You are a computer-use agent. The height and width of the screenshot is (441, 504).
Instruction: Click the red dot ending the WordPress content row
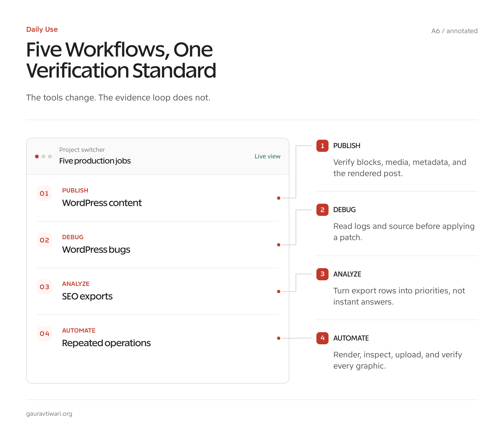[279, 198]
